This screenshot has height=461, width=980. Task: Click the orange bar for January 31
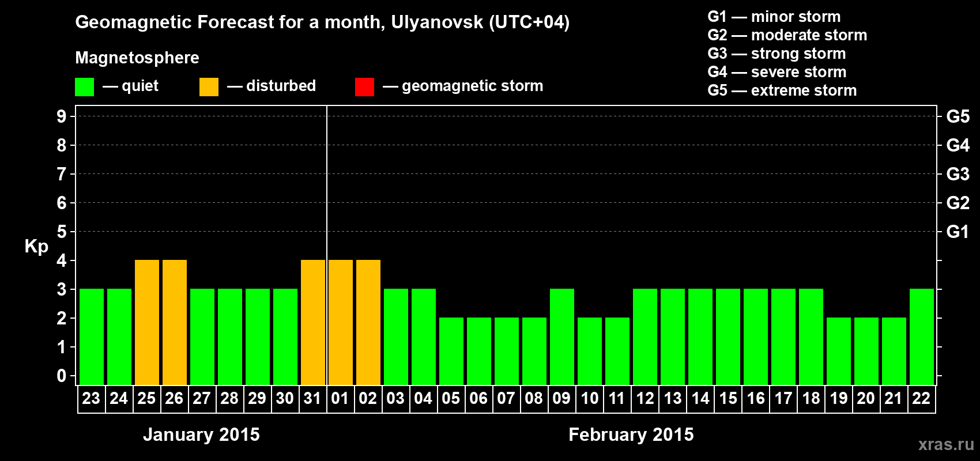click(313, 323)
